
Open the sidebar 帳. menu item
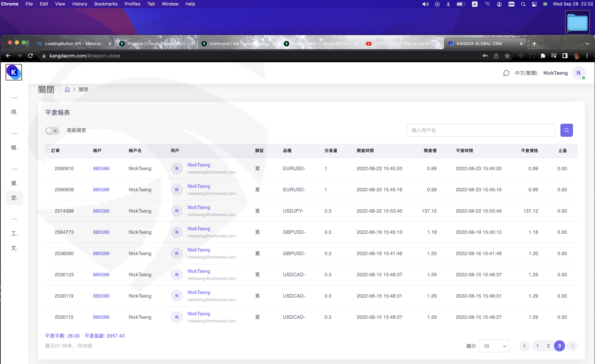[x=14, y=148]
